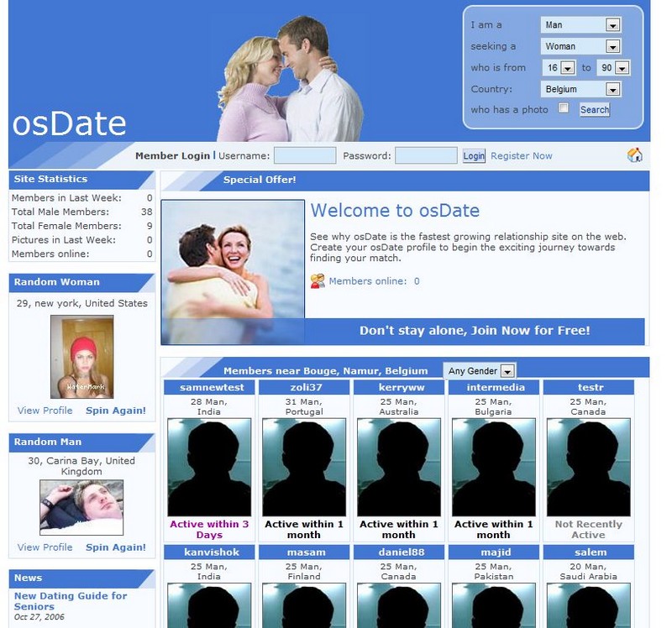Click 'Total Female Members:' statistic row

pos(81,226)
